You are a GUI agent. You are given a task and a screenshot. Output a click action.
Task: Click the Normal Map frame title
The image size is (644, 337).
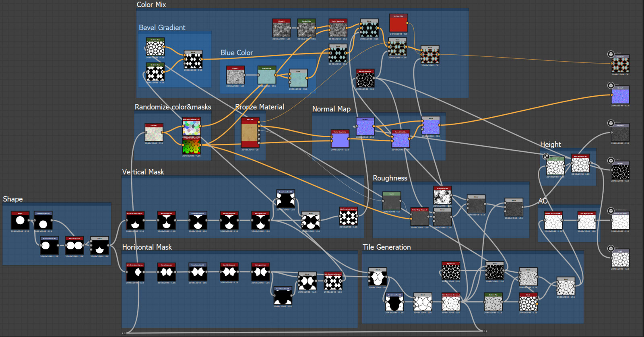331,109
